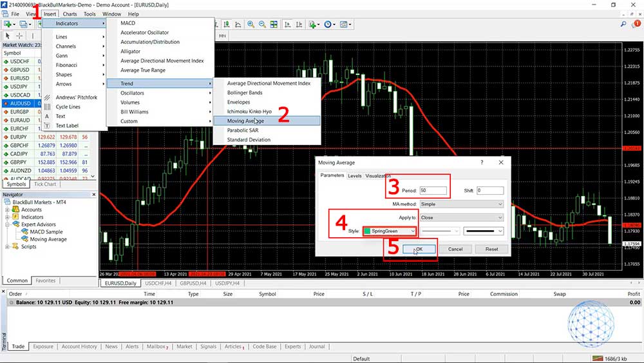This screenshot has height=363, width=644.
Task: Click Reset in Moving Average dialog
Action: tap(491, 249)
